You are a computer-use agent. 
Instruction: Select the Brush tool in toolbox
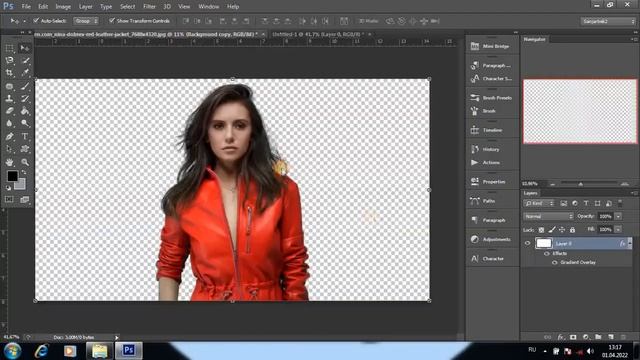(25, 86)
